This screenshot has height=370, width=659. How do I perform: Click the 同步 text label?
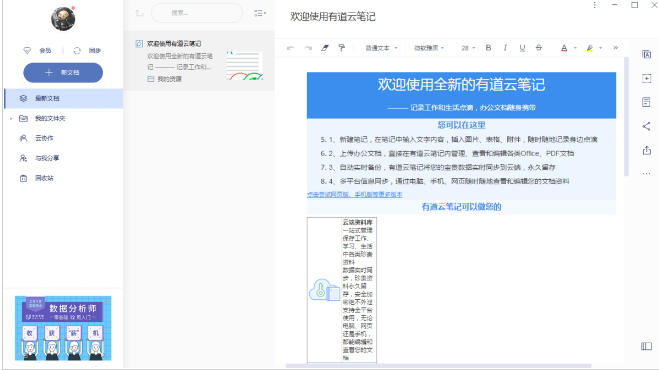point(95,50)
